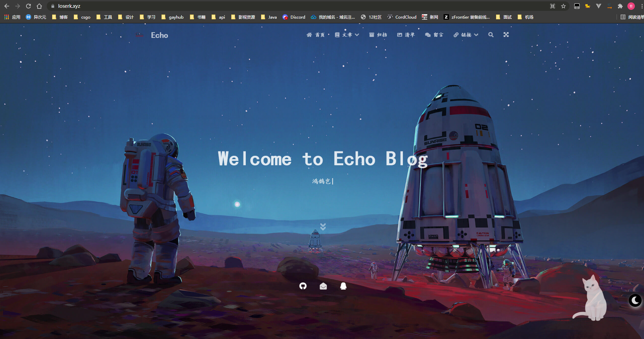Open the email envelope social icon

click(323, 286)
